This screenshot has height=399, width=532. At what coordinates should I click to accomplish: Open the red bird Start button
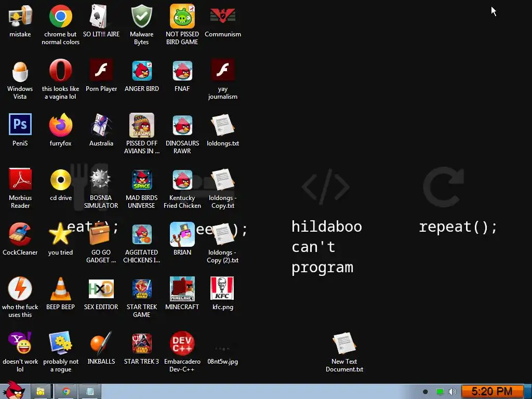pos(14,391)
